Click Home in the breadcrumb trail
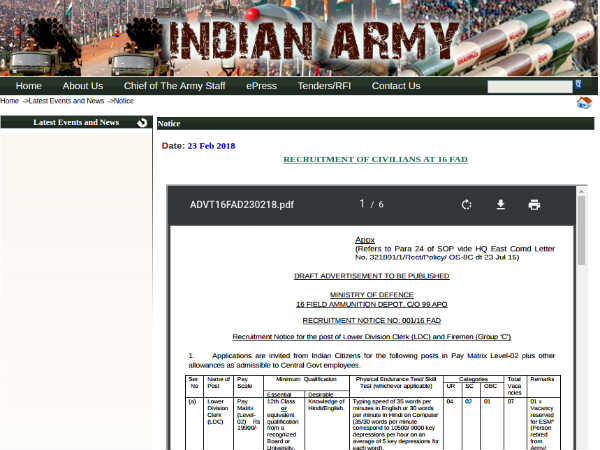 (x=10, y=101)
